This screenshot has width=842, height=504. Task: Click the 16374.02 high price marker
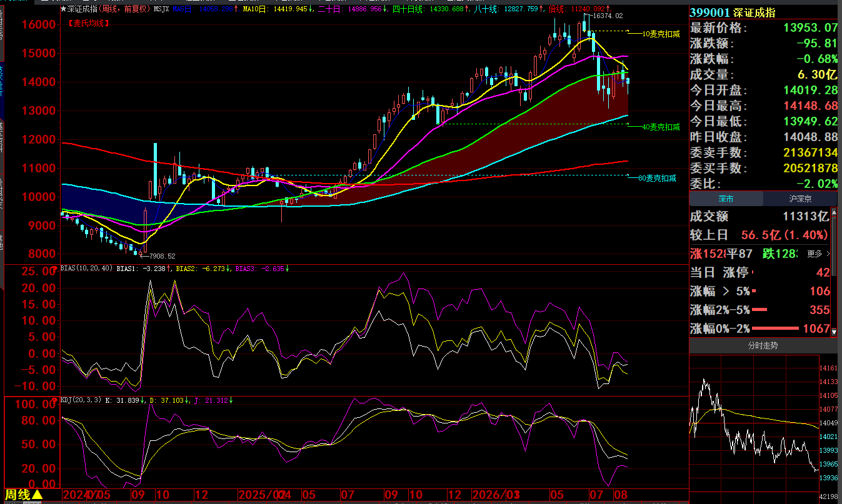(608, 16)
